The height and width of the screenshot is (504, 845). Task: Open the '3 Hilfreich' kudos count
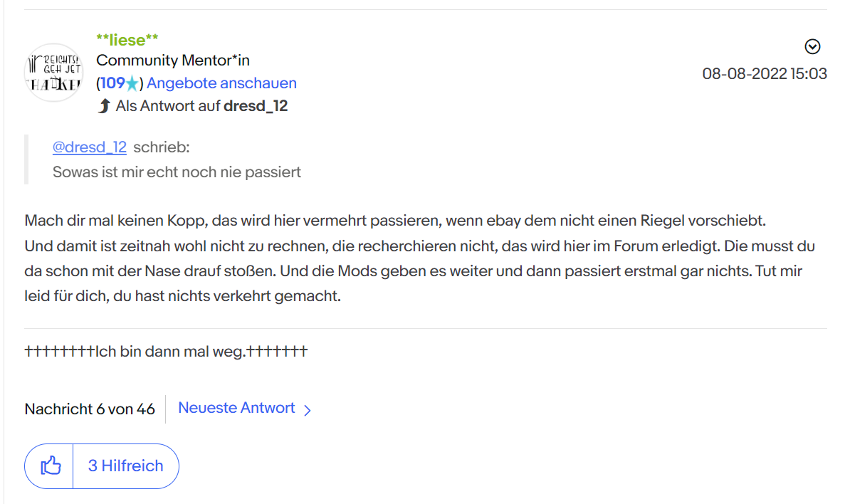pyautogui.click(x=125, y=466)
